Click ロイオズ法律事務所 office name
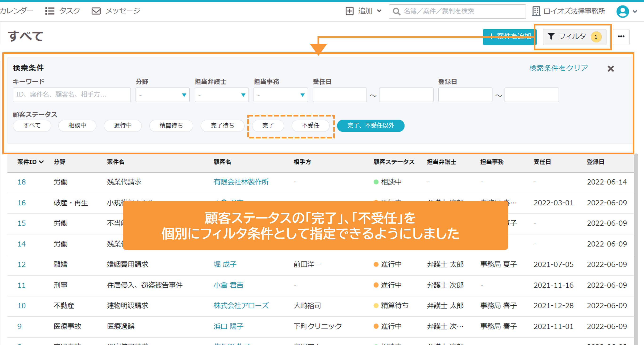 (x=574, y=11)
